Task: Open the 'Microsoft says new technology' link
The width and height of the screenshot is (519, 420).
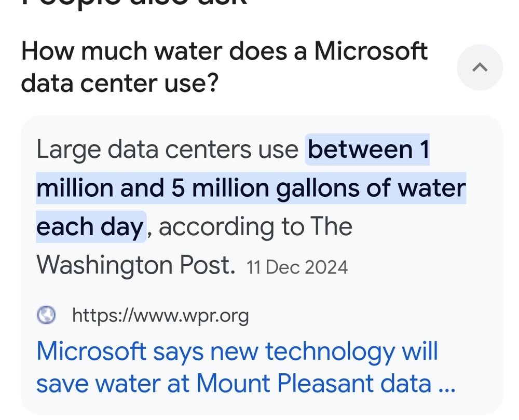Action: click(237, 351)
